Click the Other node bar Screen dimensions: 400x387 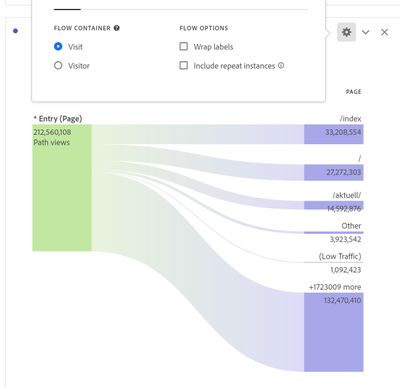pos(334,232)
